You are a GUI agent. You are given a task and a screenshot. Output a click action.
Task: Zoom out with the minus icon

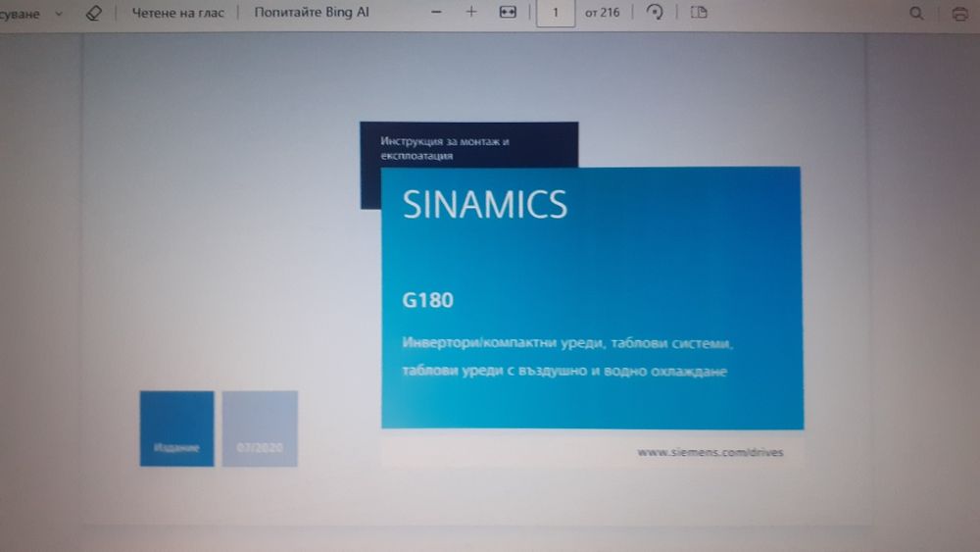pos(436,12)
